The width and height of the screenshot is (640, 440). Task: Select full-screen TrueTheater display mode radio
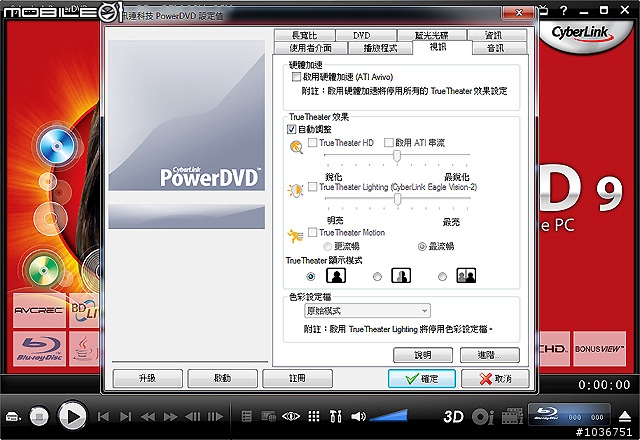point(311,277)
